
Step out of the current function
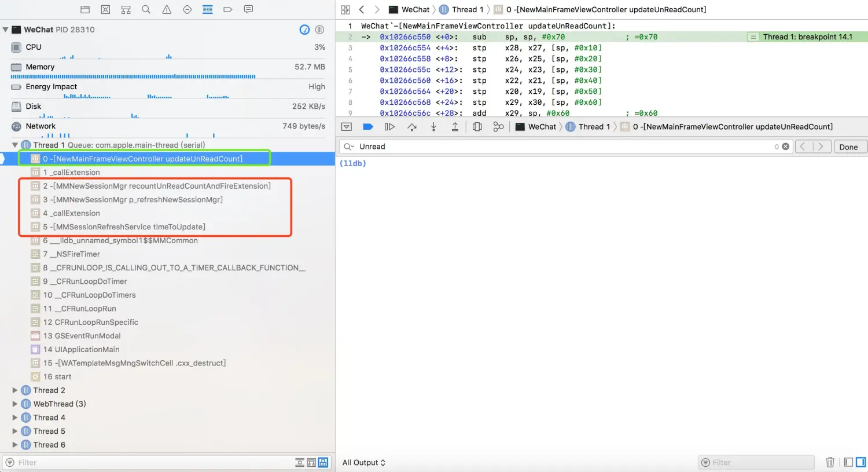pyautogui.click(x=455, y=127)
